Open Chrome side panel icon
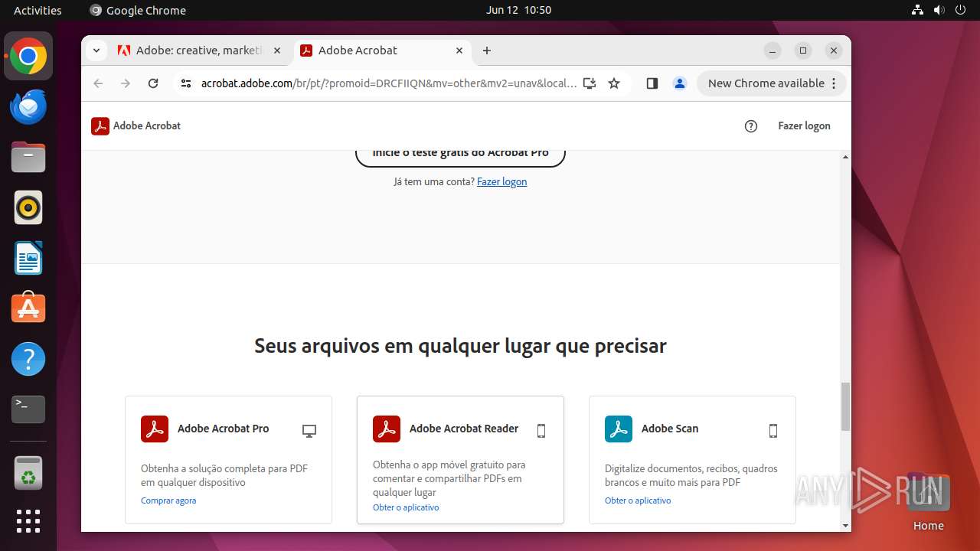The width and height of the screenshot is (980, 551). [x=652, y=83]
